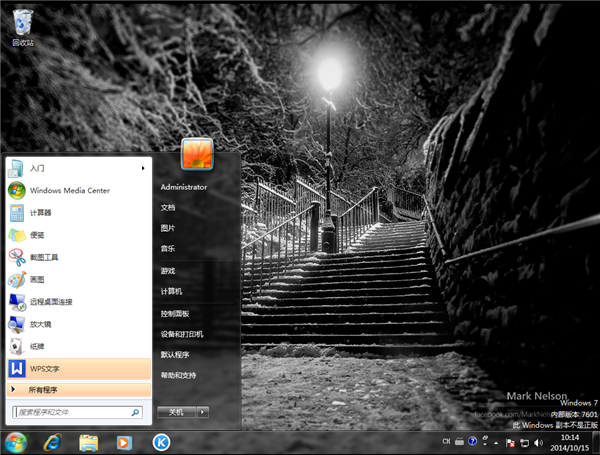Viewport: 600px width, 455px height.
Task: Launch 远程桌面连接 remote desktop
Action: (x=50, y=302)
